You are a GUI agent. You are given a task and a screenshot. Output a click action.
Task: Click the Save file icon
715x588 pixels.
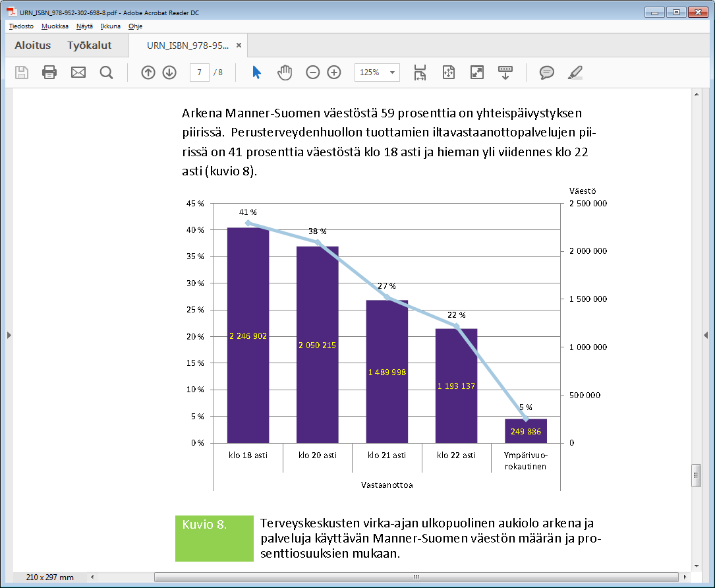(22, 73)
